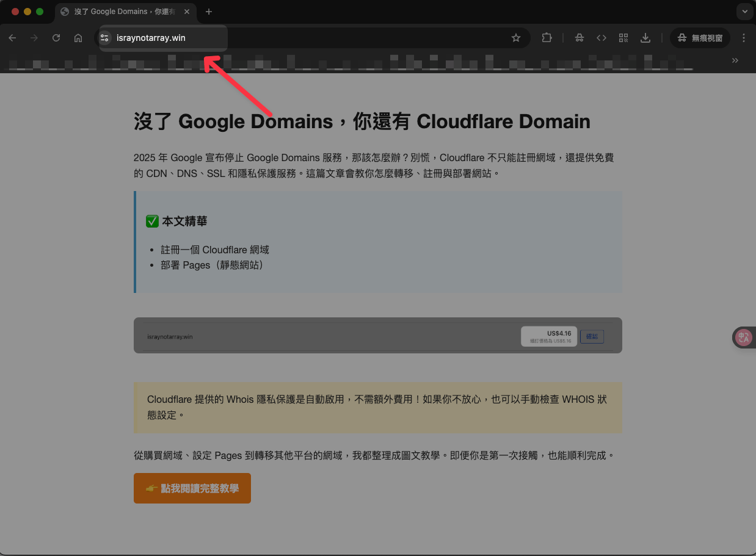
Task: Click the blue-outlined confirm button beside the price
Action: click(x=592, y=336)
